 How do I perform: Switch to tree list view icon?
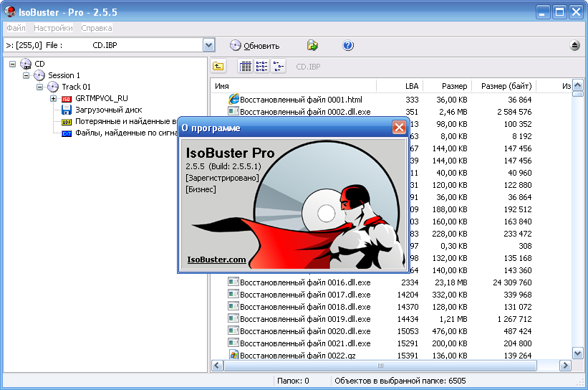click(279, 67)
